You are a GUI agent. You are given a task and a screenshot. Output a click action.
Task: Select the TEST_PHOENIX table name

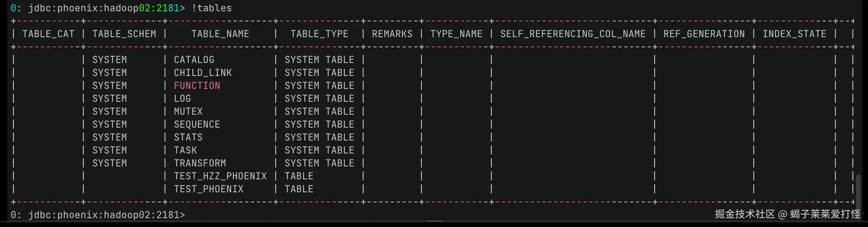(209, 189)
